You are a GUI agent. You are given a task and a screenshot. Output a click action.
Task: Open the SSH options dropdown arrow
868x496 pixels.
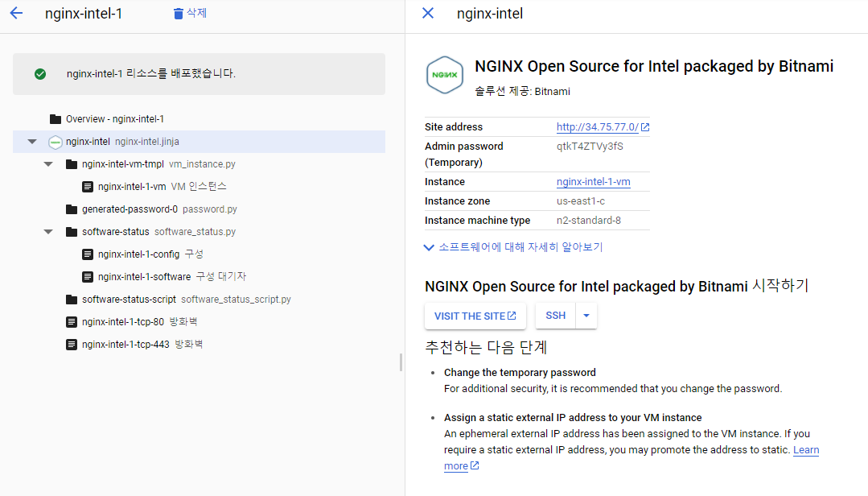(x=586, y=316)
